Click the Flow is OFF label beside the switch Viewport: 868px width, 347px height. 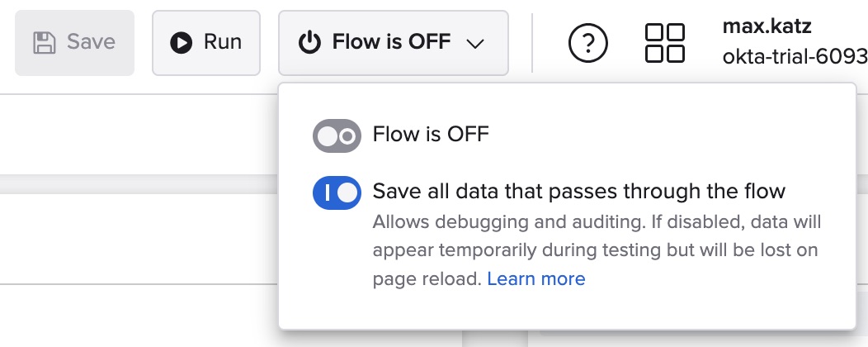tap(431, 135)
